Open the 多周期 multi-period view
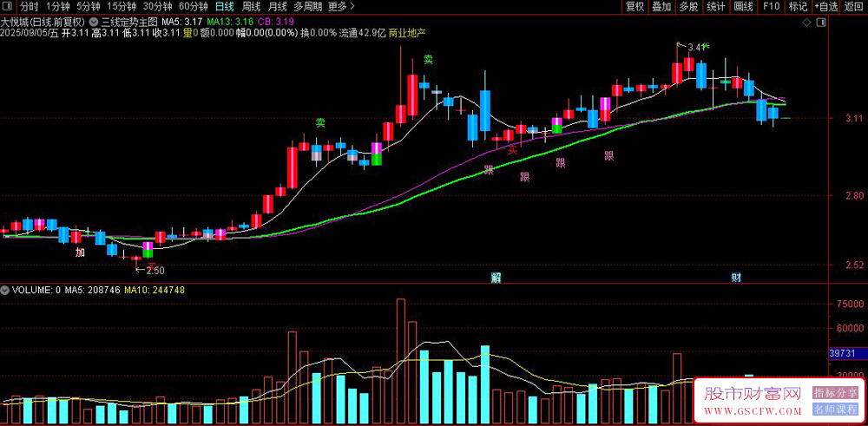 coord(307,7)
